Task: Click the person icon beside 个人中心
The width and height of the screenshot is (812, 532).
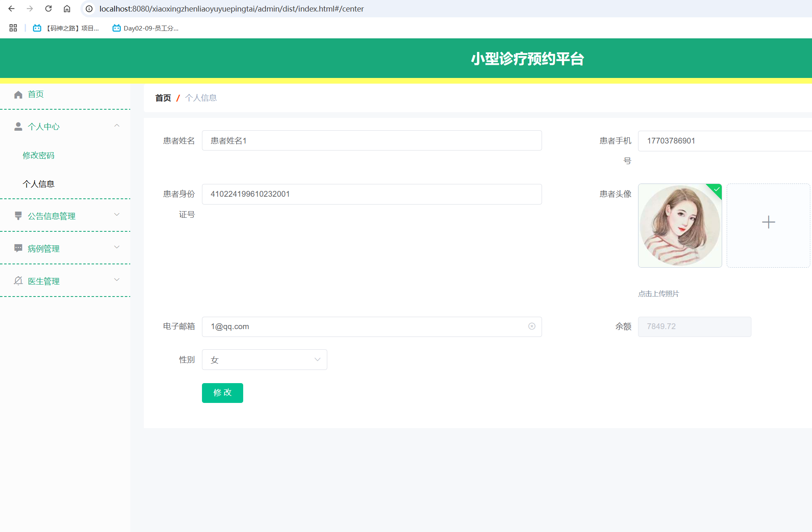Action: point(18,127)
